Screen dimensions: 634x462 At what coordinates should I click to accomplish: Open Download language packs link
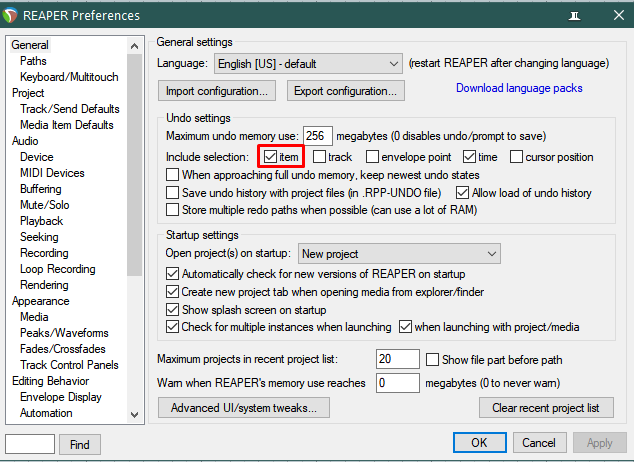click(x=519, y=88)
